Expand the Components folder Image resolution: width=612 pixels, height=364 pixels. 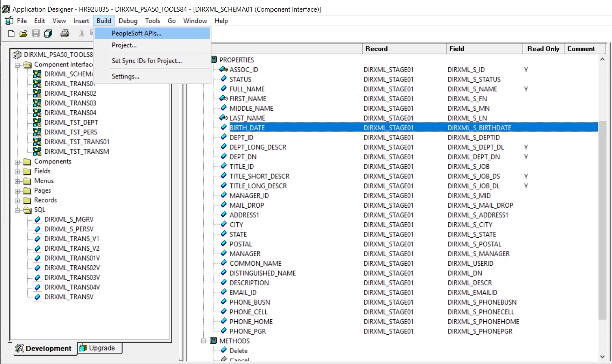click(17, 162)
